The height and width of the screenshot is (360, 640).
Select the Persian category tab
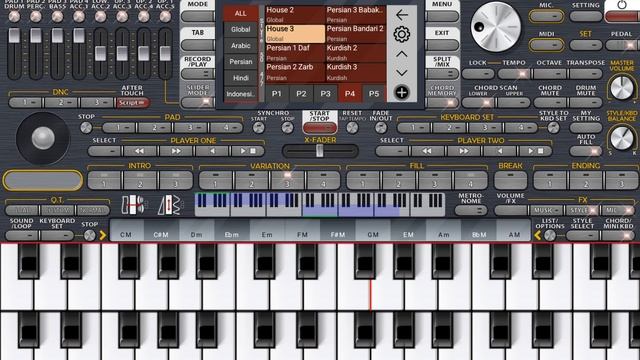point(240,62)
